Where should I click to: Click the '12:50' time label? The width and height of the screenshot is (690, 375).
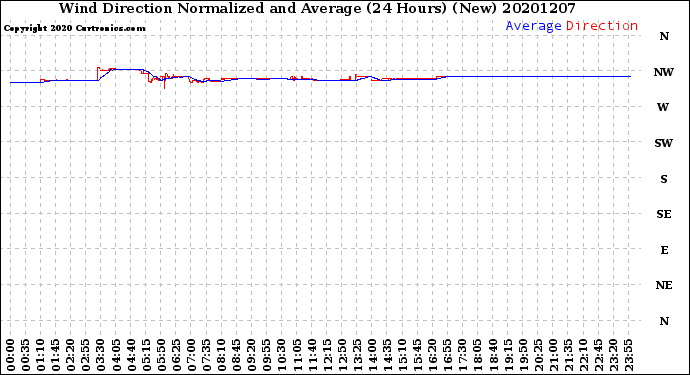click(x=342, y=355)
